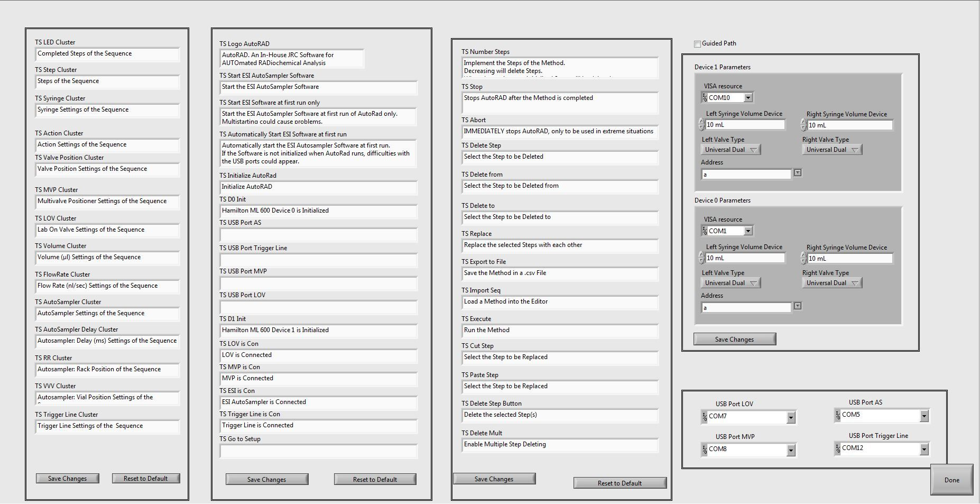Screen dimensions: 980x504
Task: Click Device 0 Right Syringe Volume stepper
Action: click(803, 258)
